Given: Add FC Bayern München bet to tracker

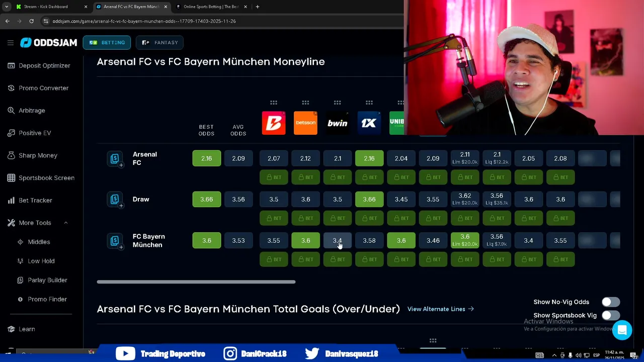Looking at the screenshot, I should pyautogui.click(x=115, y=241).
